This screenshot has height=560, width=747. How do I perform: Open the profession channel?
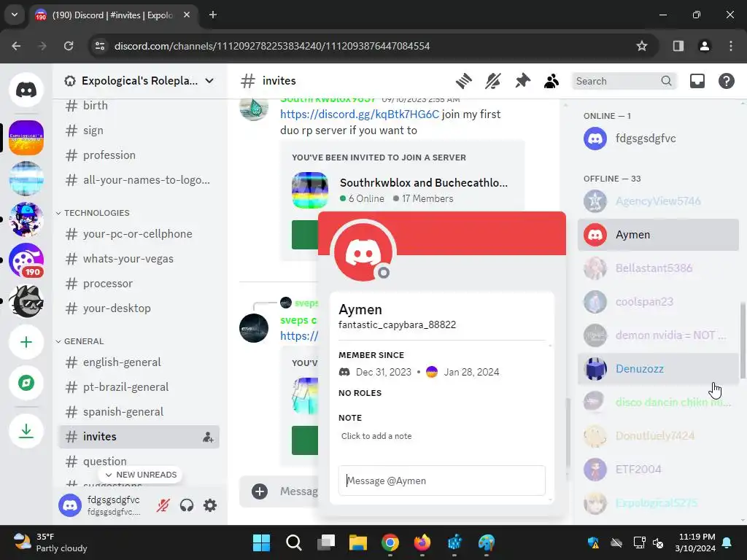tap(139, 155)
